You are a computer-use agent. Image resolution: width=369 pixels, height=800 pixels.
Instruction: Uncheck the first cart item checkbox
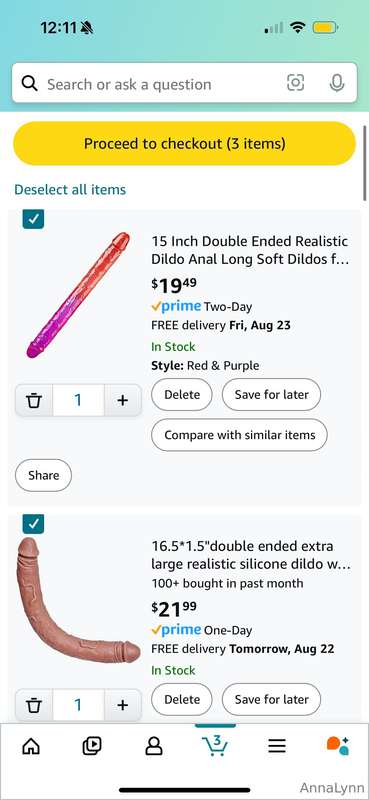[33, 219]
